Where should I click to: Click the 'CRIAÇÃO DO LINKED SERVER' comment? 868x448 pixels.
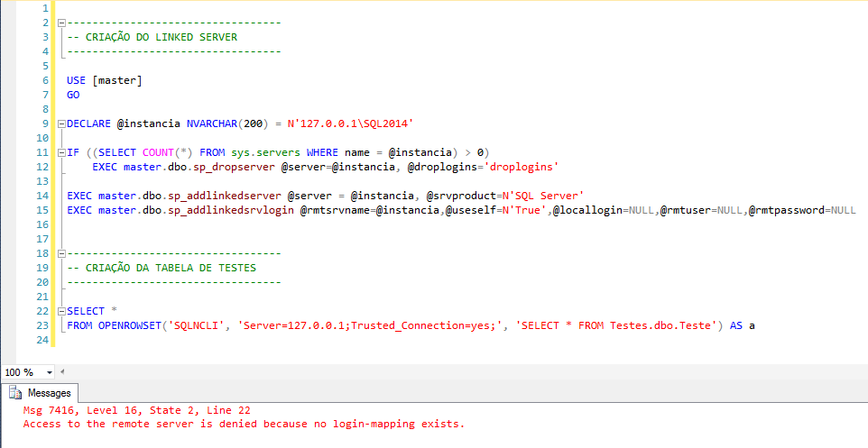pyautogui.click(x=152, y=38)
